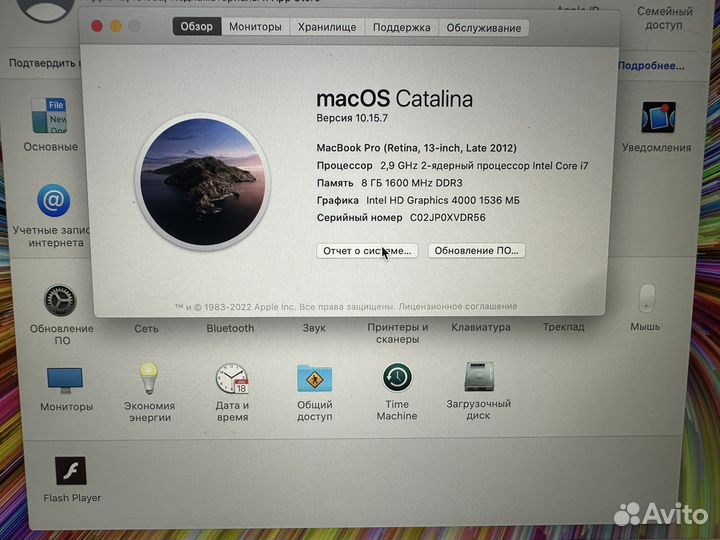Click the Семейный доступ label

coord(664,18)
